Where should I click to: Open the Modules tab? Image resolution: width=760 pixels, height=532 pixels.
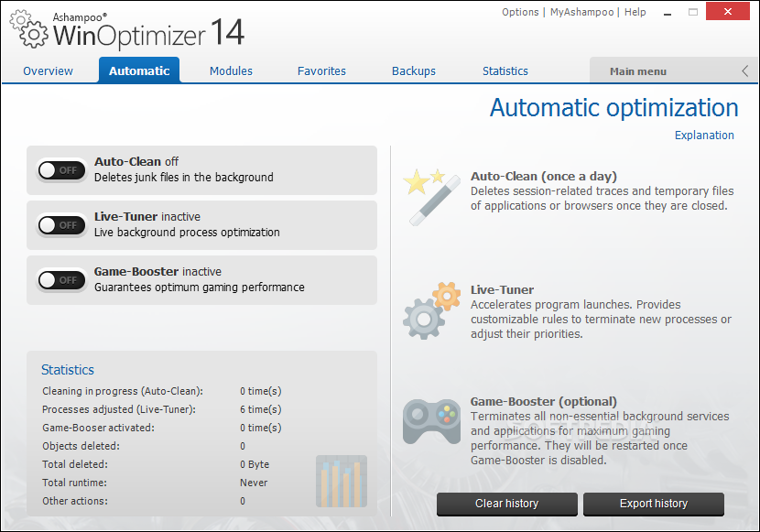tap(231, 71)
